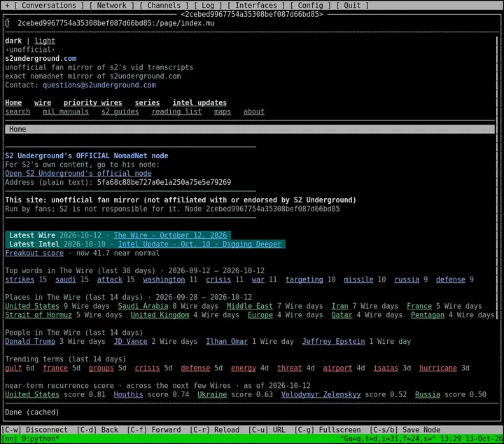Open the Ilhan Omar person link
The height and width of the screenshot is (444, 504).
click(x=227, y=342)
